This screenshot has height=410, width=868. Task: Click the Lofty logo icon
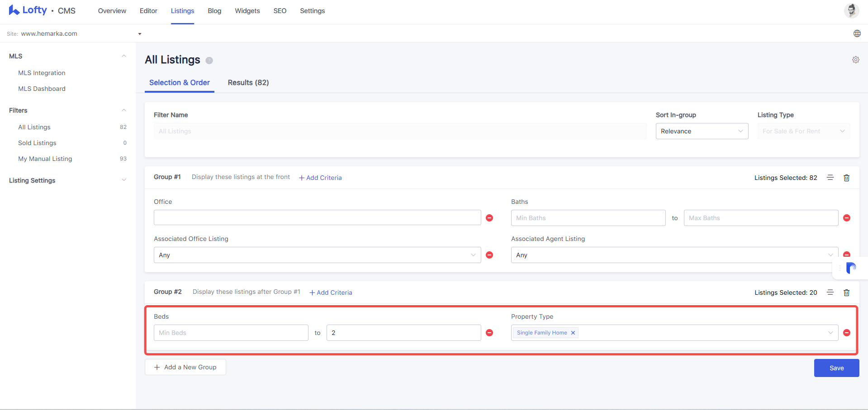[x=14, y=10]
